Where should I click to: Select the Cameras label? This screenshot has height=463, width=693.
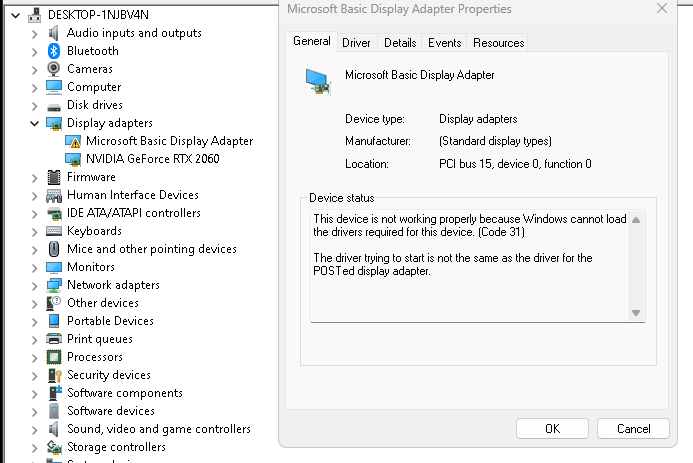point(90,69)
